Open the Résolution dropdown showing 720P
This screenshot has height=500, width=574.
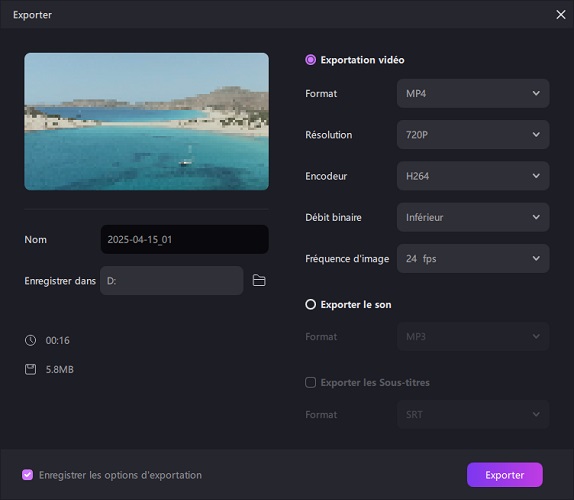473,135
